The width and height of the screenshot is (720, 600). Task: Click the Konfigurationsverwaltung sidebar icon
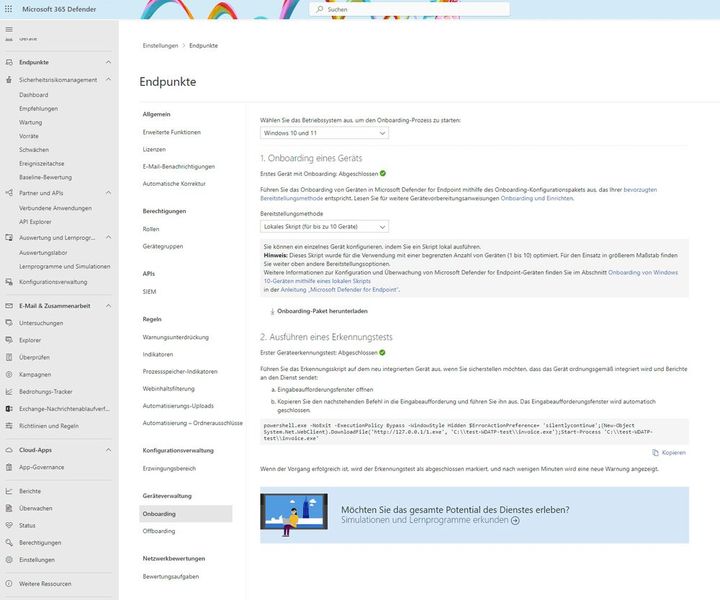pyautogui.click(x=9, y=281)
